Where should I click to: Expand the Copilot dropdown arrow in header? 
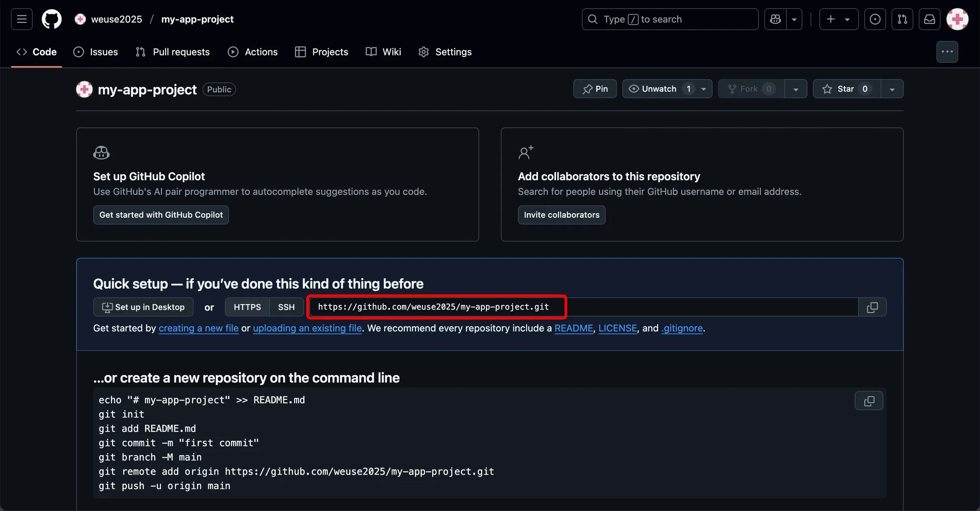pos(794,19)
